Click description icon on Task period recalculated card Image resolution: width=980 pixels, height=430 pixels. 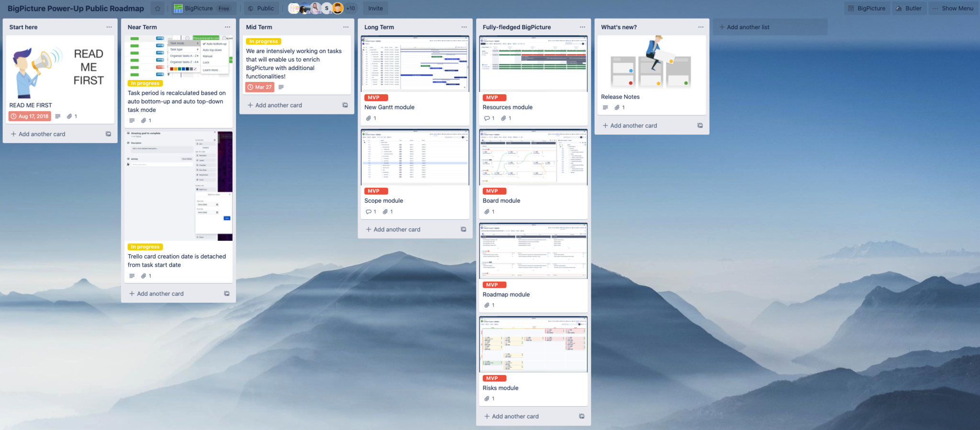pyautogui.click(x=132, y=121)
